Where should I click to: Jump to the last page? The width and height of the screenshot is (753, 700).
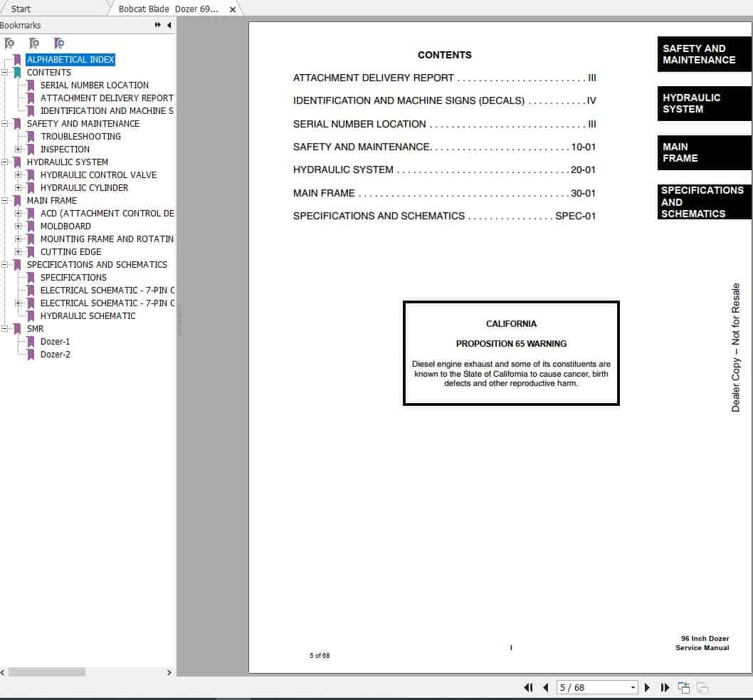tap(665, 687)
